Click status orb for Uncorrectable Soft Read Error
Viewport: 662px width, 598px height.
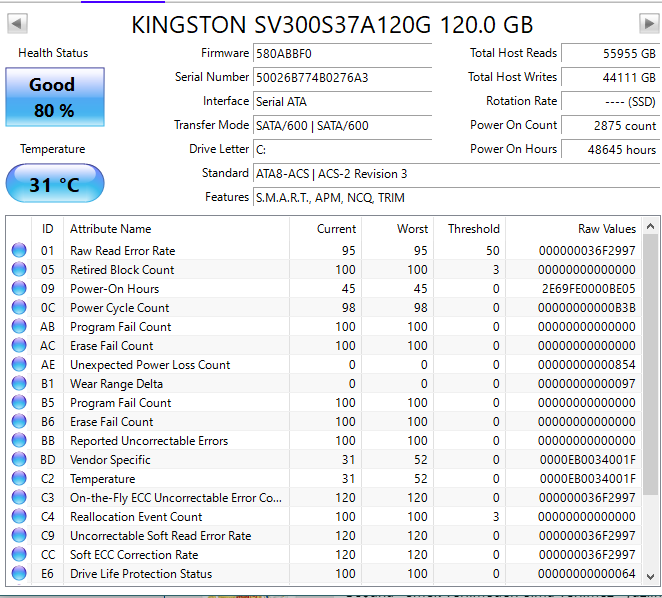pos(19,535)
